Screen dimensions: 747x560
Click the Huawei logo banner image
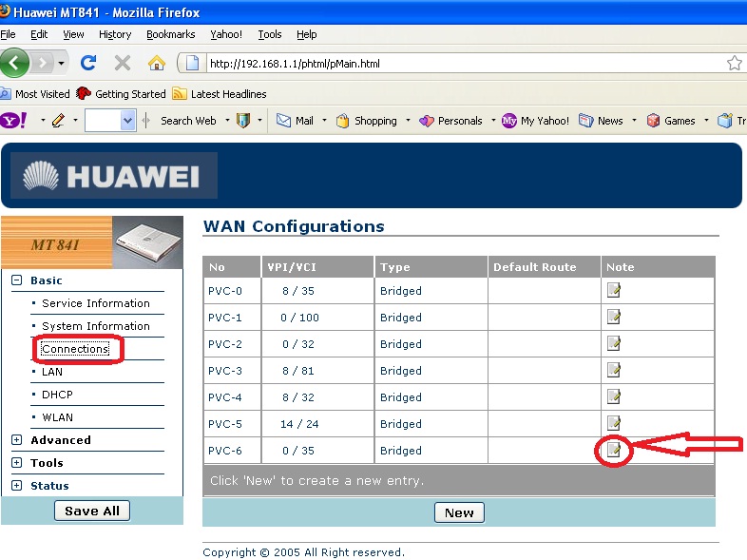click(x=114, y=175)
